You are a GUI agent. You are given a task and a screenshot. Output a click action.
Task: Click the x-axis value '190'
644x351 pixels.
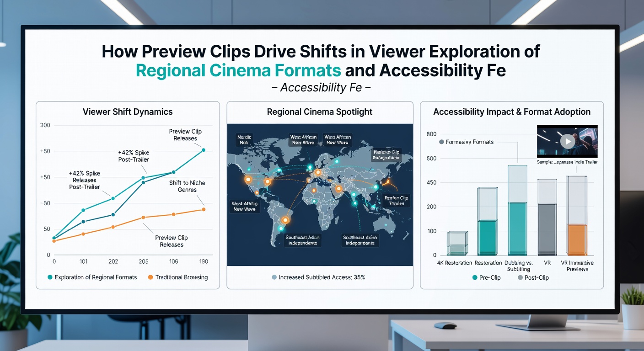[203, 262]
